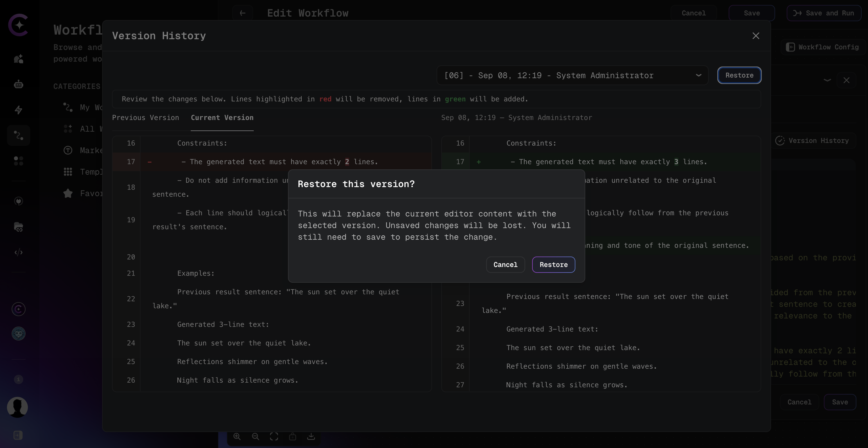
Task: Fit view on the workflow canvas
Action: (x=274, y=437)
